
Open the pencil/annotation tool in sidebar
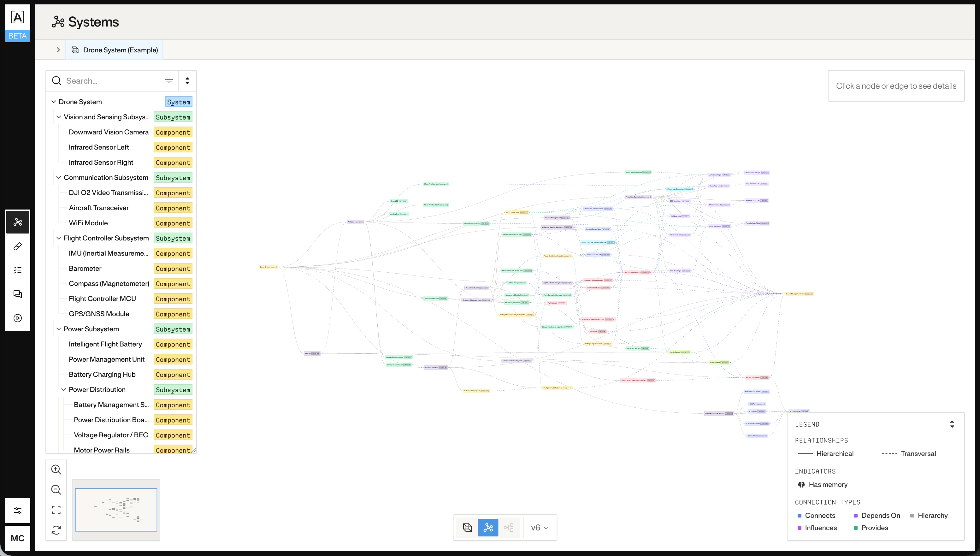point(18,246)
